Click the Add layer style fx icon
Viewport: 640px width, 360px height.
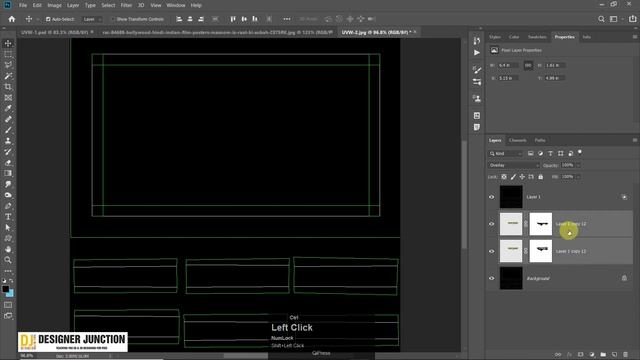pos(569,355)
